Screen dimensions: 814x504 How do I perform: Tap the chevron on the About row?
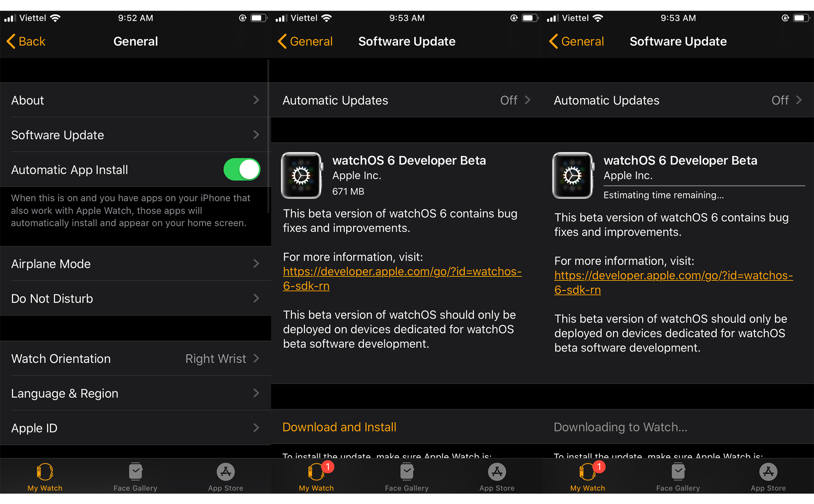[256, 100]
